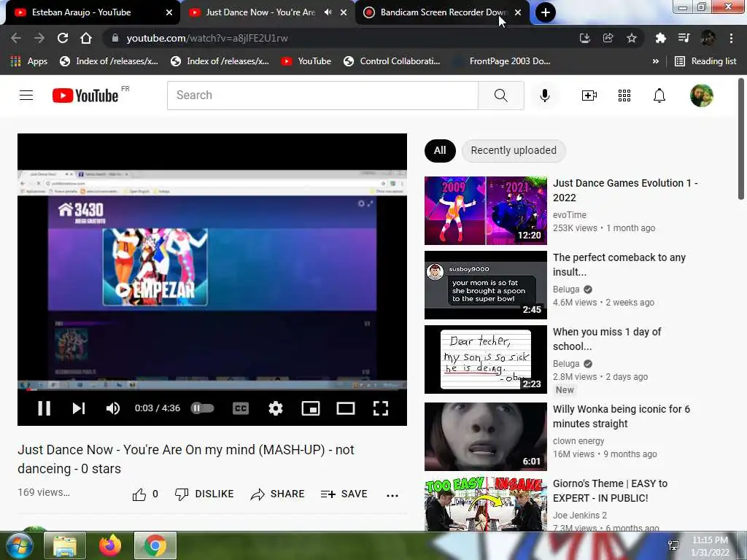The image size is (747, 560).
Task: Select the Just Dance Now browser tab
Action: click(x=260, y=12)
